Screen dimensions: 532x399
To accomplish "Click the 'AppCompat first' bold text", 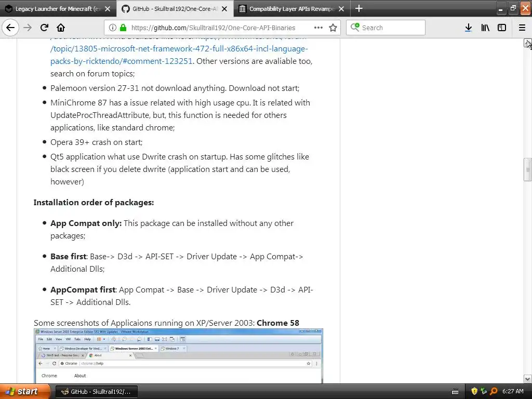I will [x=83, y=290].
